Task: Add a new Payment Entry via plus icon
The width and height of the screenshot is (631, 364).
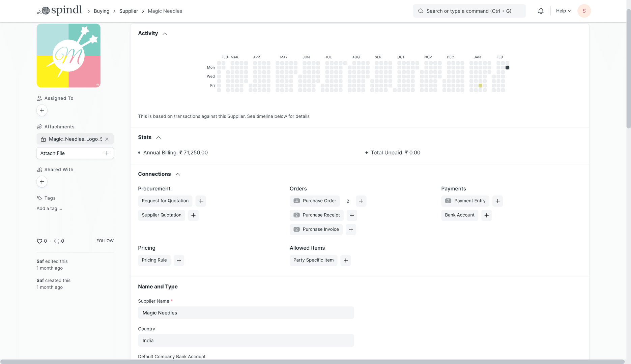Action: click(497, 201)
